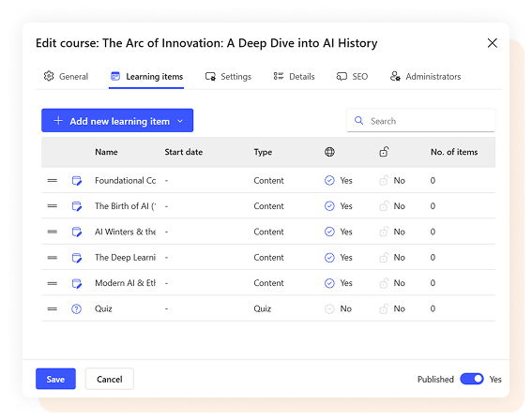
Task: Open the Modern AI & Eth learning item
Action: click(125, 283)
